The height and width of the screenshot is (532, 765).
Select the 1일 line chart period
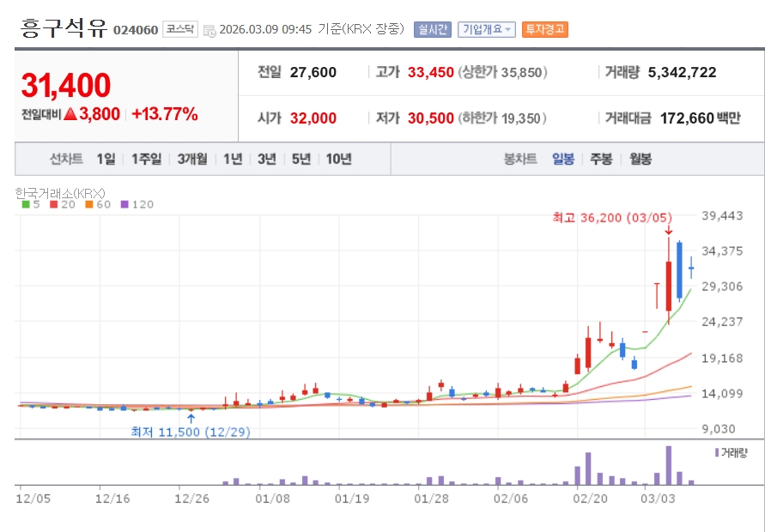(x=106, y=159)
